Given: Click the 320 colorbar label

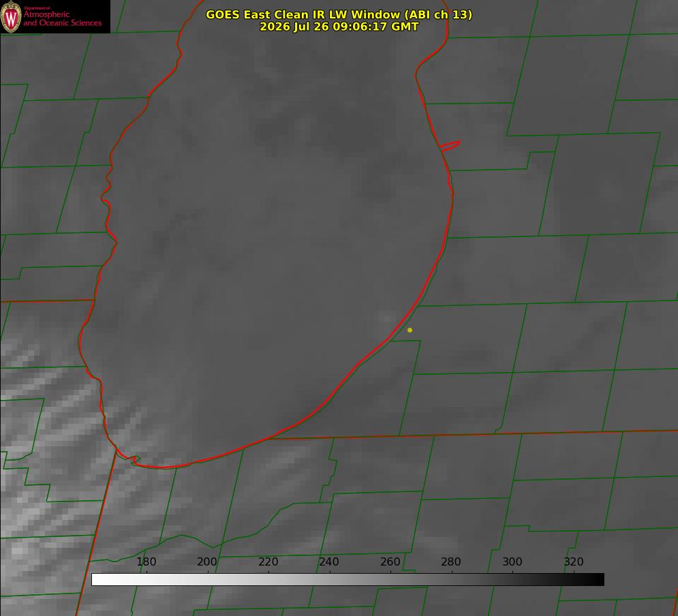Looking at the screenshot, I should 574,561.
